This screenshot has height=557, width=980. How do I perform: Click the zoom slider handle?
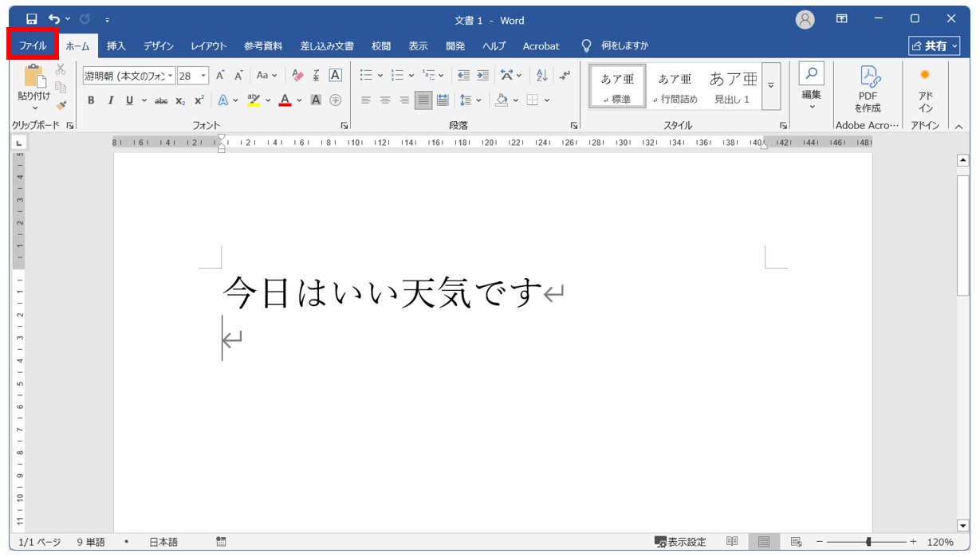(868, 542)
